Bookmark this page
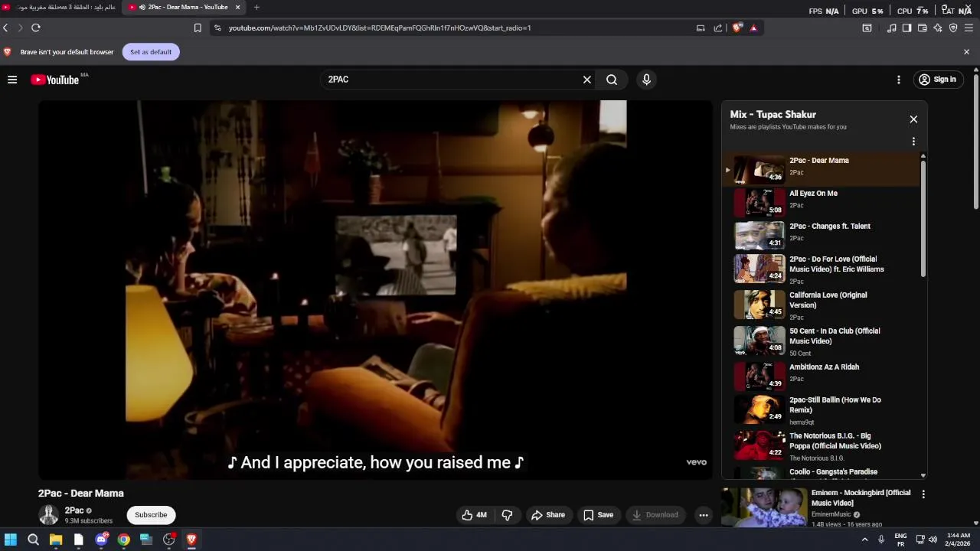 pyautogui.click(x=198, y=28)
